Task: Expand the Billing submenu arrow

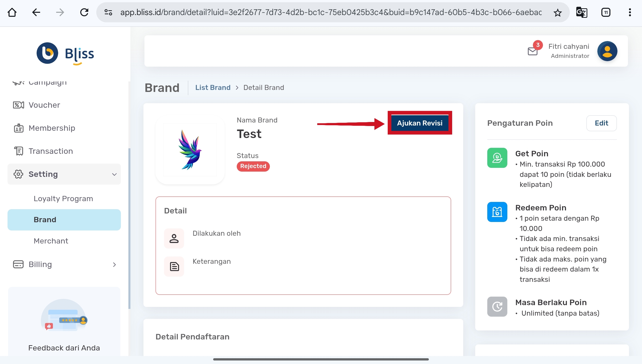Action: tap(114, 265)
